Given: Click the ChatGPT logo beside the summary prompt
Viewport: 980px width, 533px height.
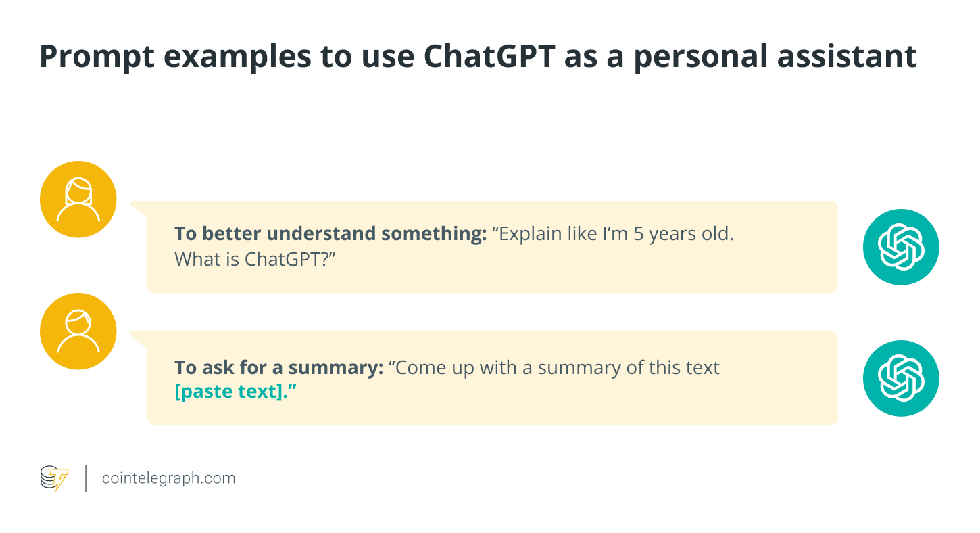Looking at the screenshot, I should tap(901, 378).
